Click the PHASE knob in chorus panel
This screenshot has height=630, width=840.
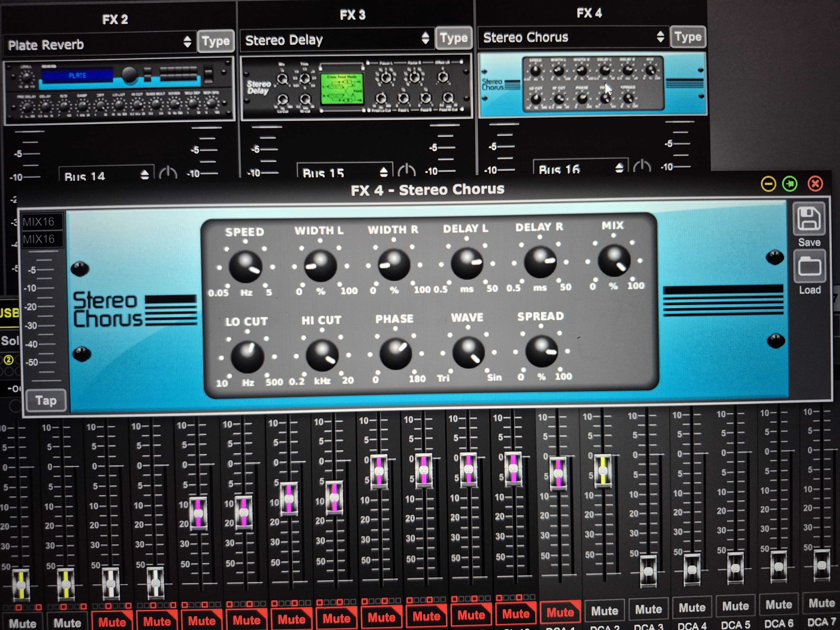(395, 354)
